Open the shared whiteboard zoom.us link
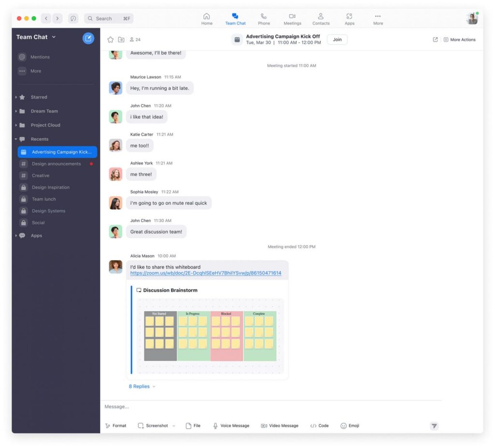The width and height of the screenshot is (495, 448). point(205,273)
